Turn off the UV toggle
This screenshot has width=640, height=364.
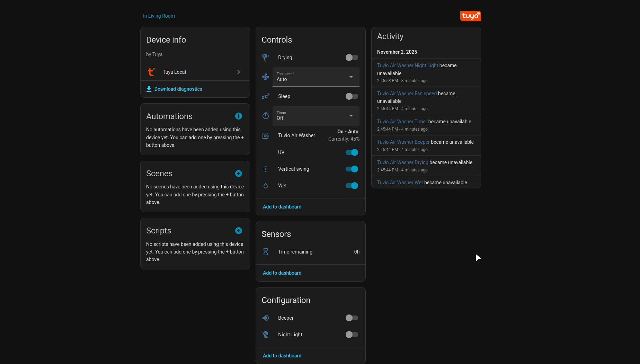[x=352, y=152]
